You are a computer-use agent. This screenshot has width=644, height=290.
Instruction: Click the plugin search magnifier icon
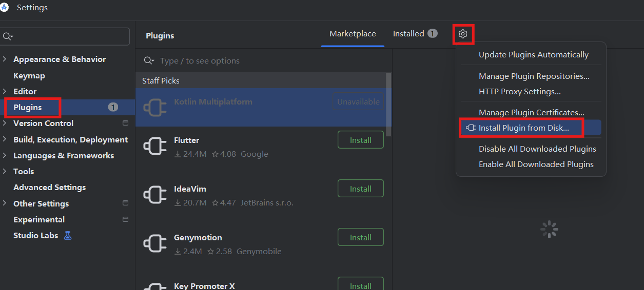tap(149, 61)
